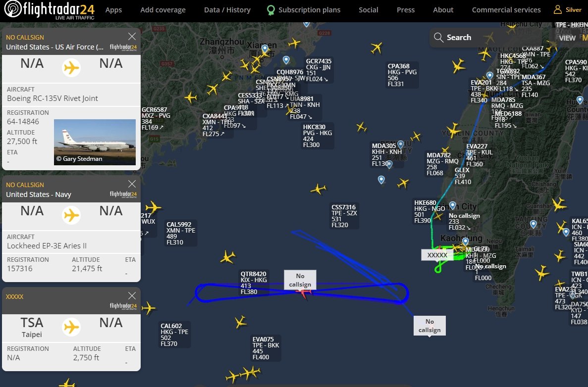The width and height of the screenshot is (588, 387).
Task: Select flight GCR7435 label
Action: [319, 70]
